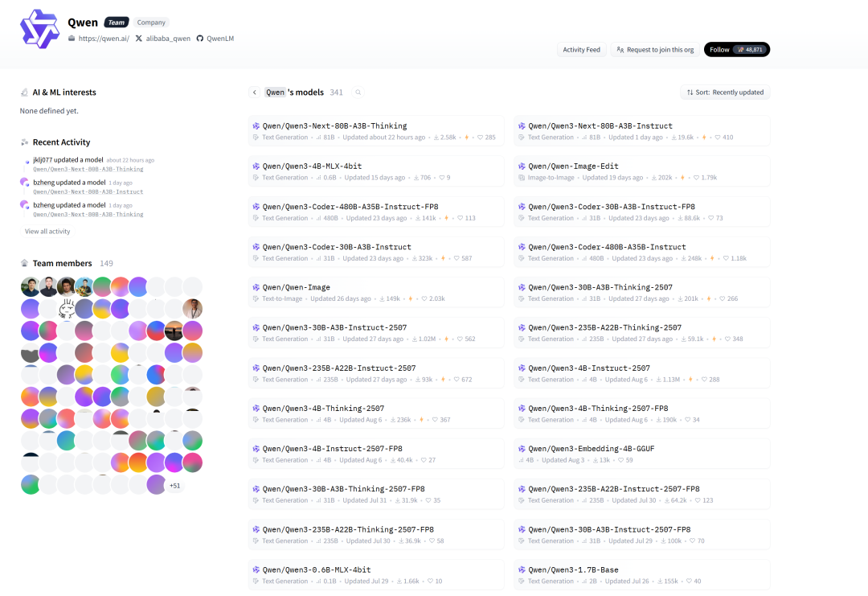Click the download icon on Qwen3-Embedding-4B-GGUF
This screenshot has height=596, width=868.
[x=596, y=460]
